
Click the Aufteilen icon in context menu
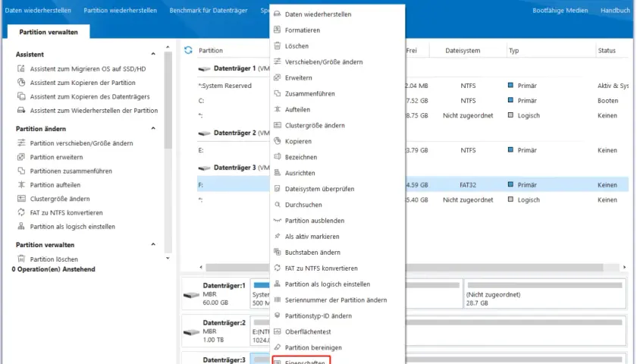pos(277,109)
